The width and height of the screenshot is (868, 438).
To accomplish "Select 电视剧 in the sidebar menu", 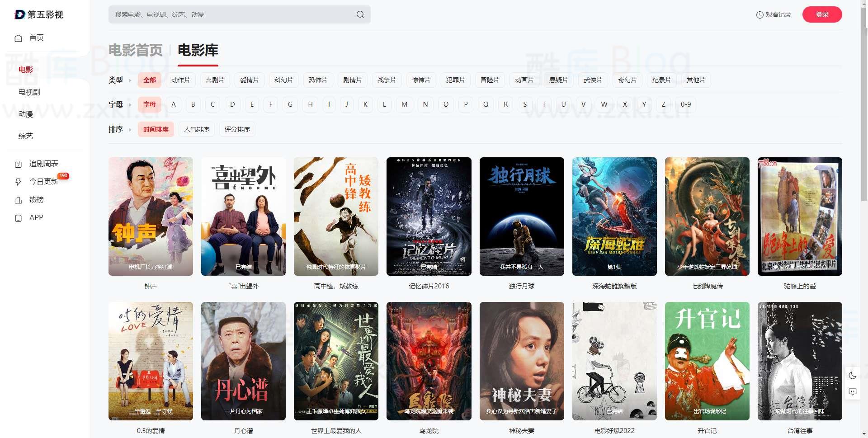I will [29, 92].
